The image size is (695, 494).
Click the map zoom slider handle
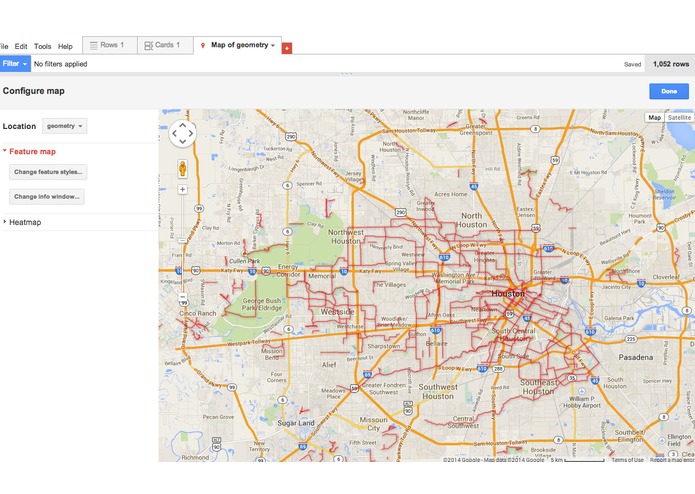tap(182, 241)
